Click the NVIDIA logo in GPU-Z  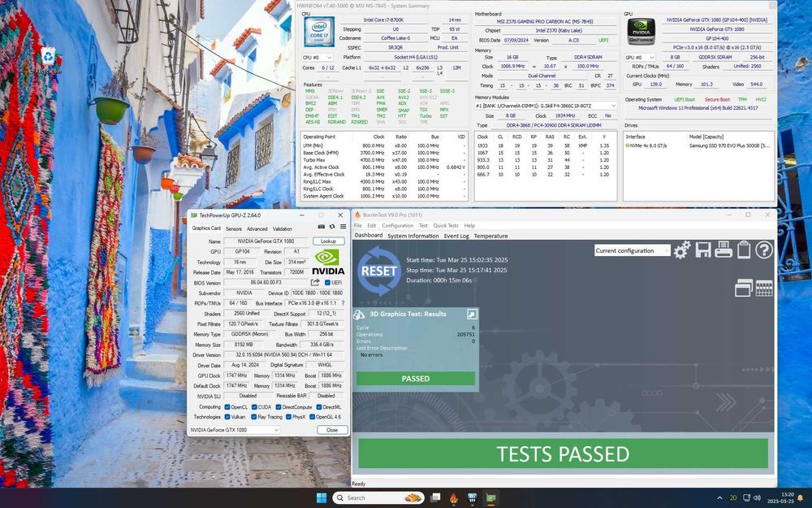[x=328, y=262]
